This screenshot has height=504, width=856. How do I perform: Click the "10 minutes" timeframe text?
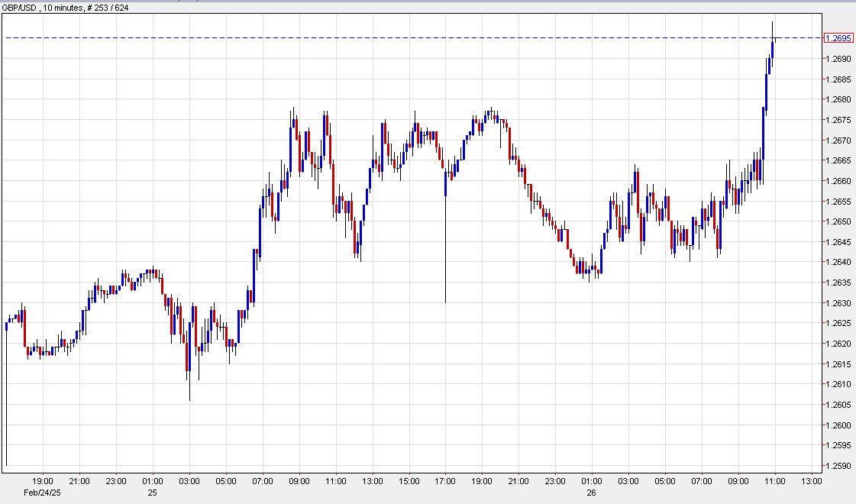[x=62, y=5]
